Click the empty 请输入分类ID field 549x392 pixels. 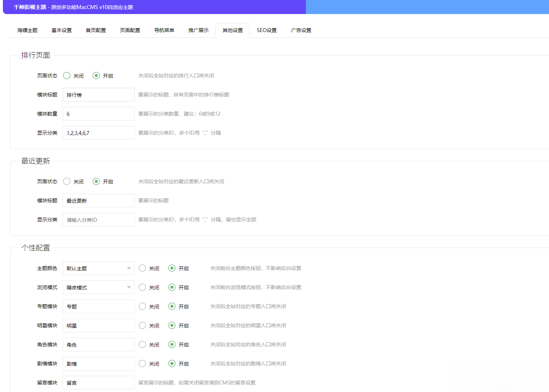(x=98, y=220)
